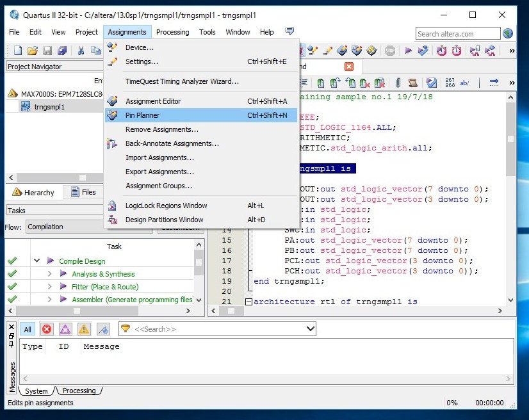Toggle the Error messages filter
Screen dimensions: 529x420
47,329
